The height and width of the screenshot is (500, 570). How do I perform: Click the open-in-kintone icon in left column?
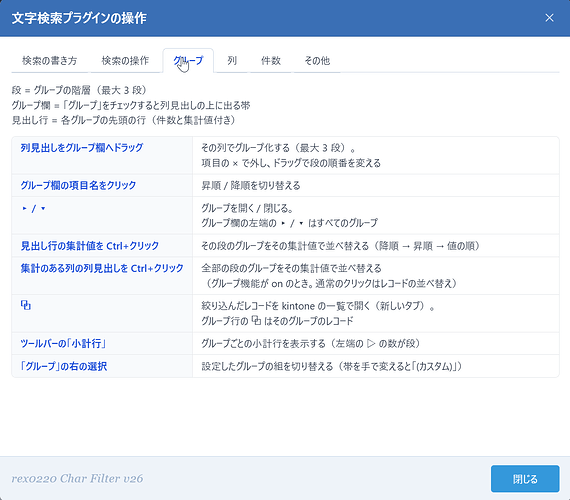pyautogui.click(x=26, y=305)
